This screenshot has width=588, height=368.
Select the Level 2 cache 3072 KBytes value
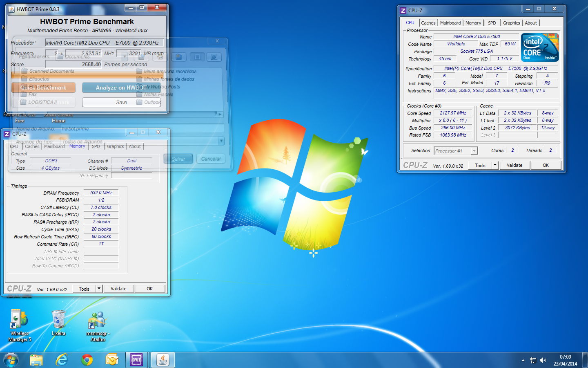point(517,128)
